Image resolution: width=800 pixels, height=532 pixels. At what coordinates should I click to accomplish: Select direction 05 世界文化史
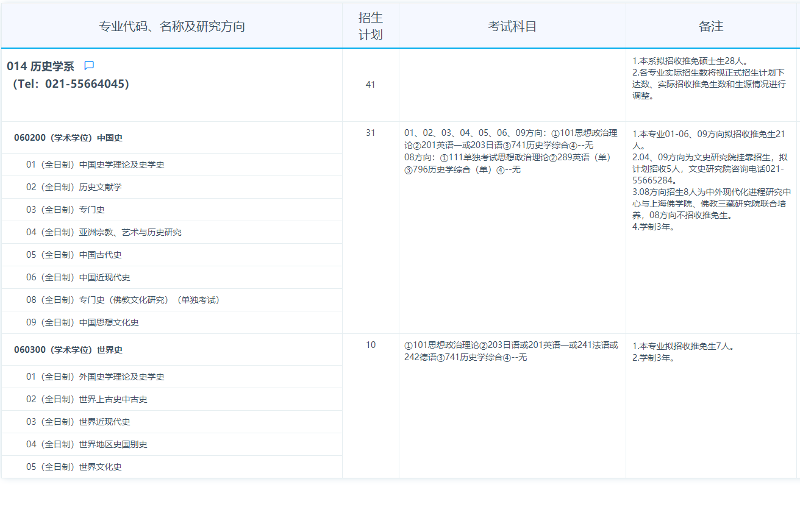pos(73,467)
